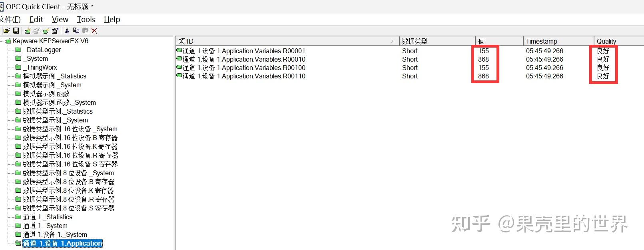The width and height of the screenshot is (644, 250).
Task: Sort by the 项 ID column header
Action: (287, 41)
